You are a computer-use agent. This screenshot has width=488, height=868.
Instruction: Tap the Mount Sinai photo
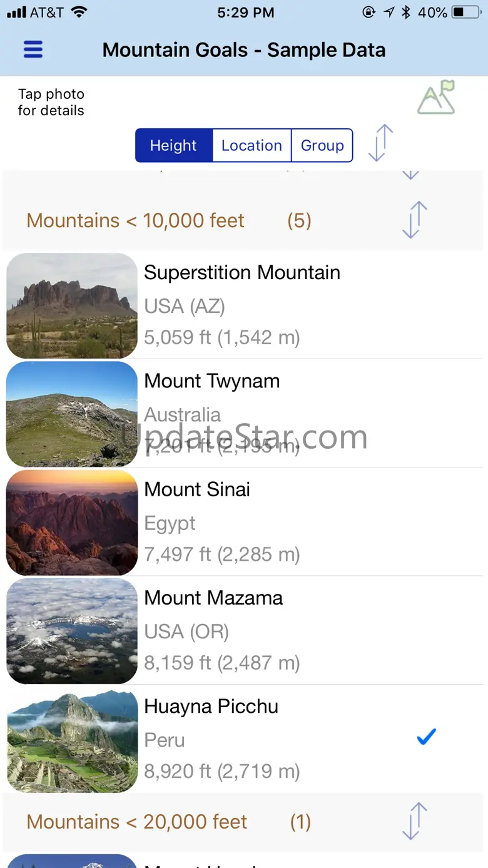click(x=72, y=523)
